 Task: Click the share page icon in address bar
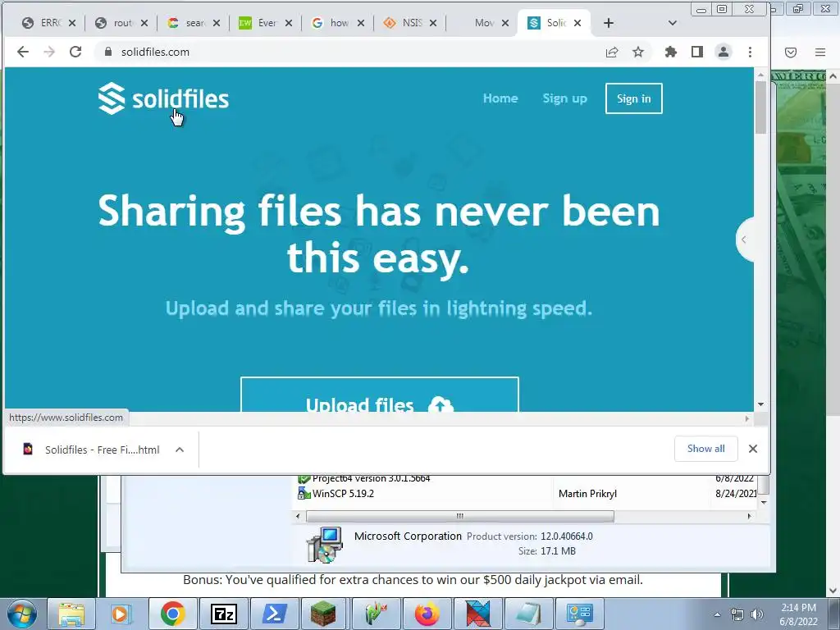point(612,52)
